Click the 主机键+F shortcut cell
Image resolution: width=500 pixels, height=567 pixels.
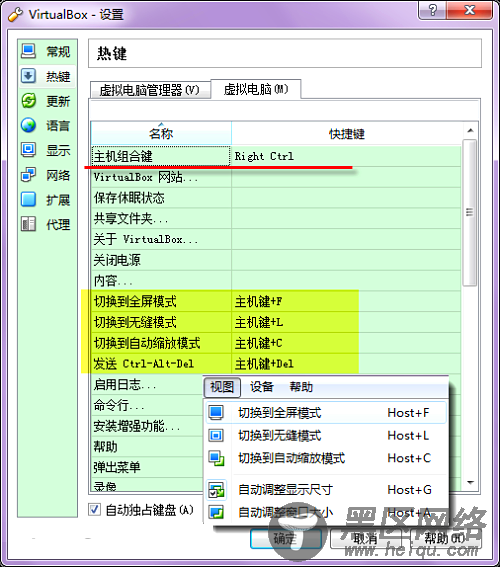pos(346,301)
